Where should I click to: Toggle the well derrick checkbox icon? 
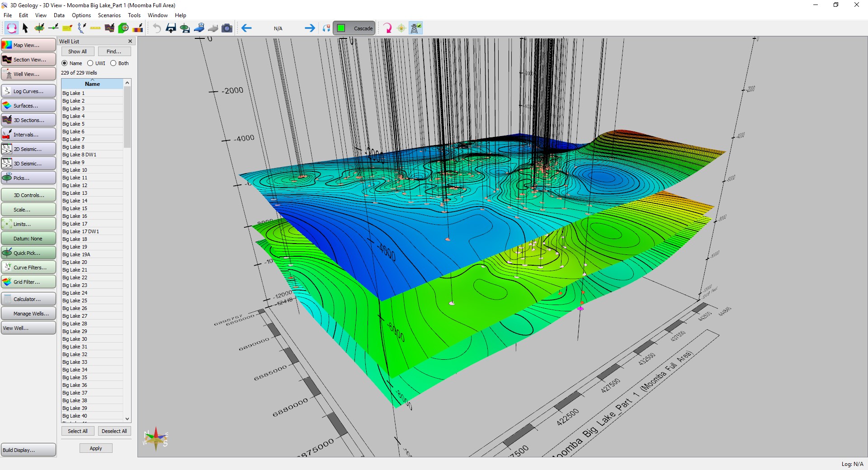click(415, 28)
